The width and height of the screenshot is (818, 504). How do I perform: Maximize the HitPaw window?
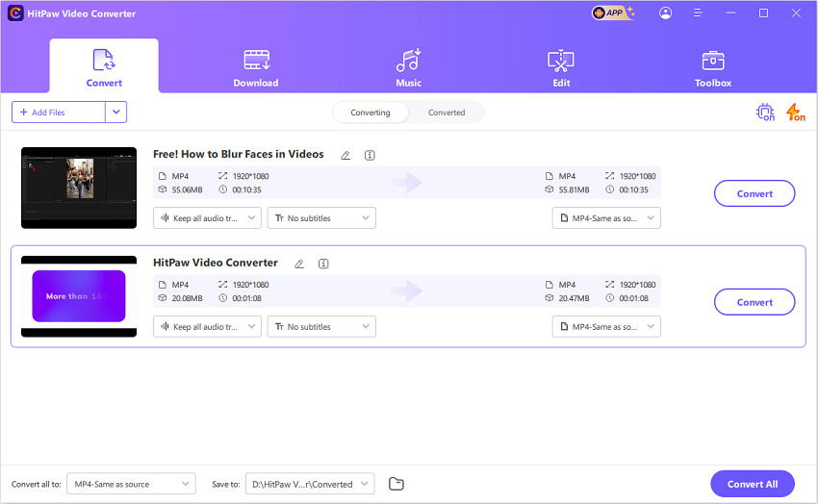click(763, 13)
